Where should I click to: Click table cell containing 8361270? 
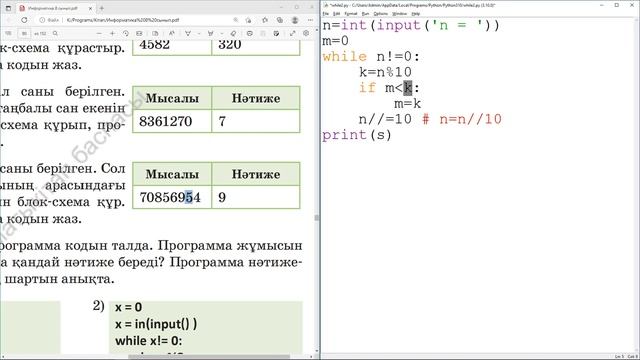(x=172, y=121)
